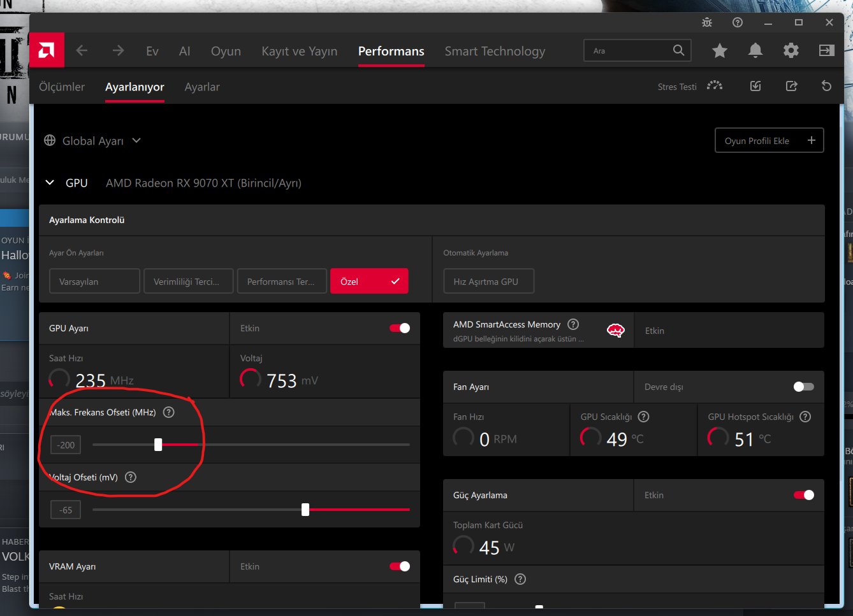Reset tuning with the undo arrow icon
Image resolution: width=853 pixels, height=616 pixels.
click(826, 86)
